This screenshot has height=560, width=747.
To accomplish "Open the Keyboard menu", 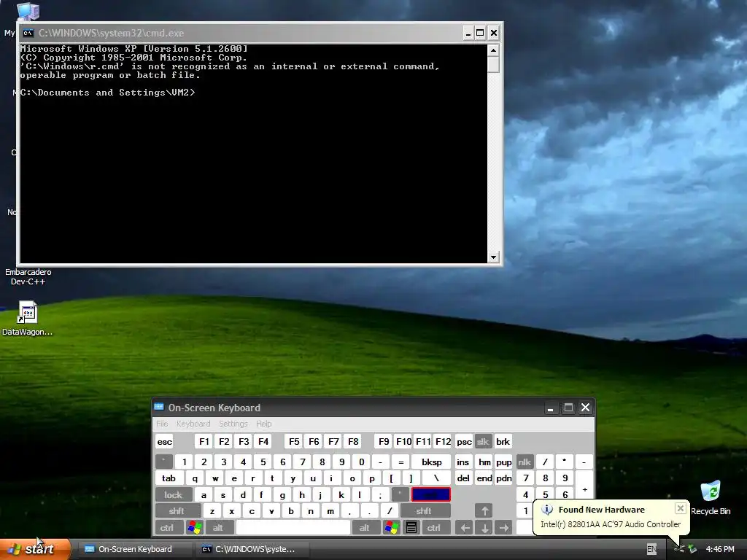I will click(x=193, y=424).
